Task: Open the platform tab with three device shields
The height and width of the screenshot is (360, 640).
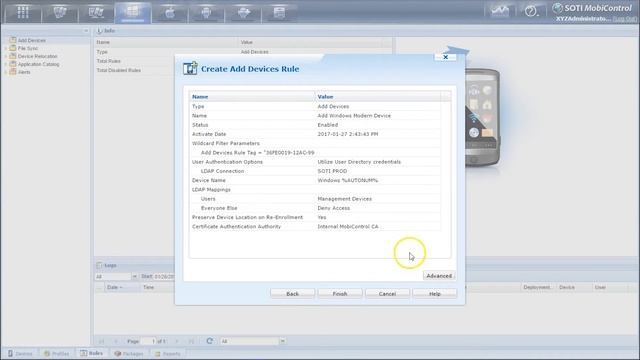Action: tap(60, 12)
